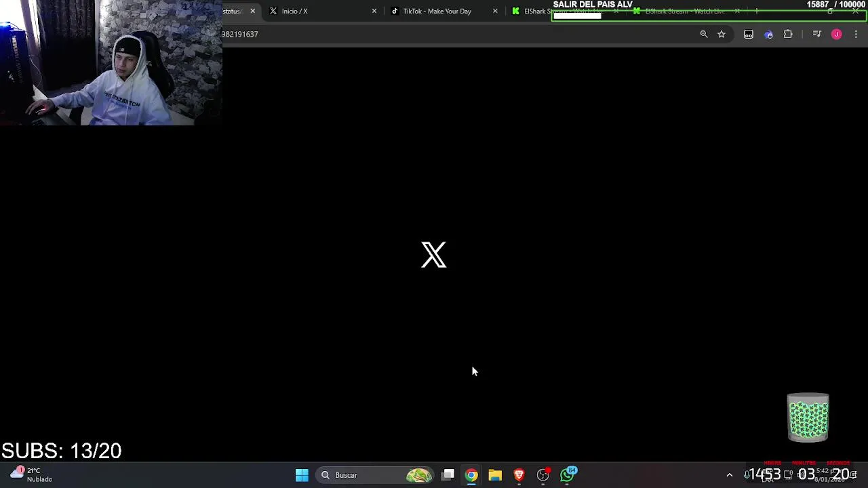
Task: Open Task View on the taskbar
Action: pos(448,475)
